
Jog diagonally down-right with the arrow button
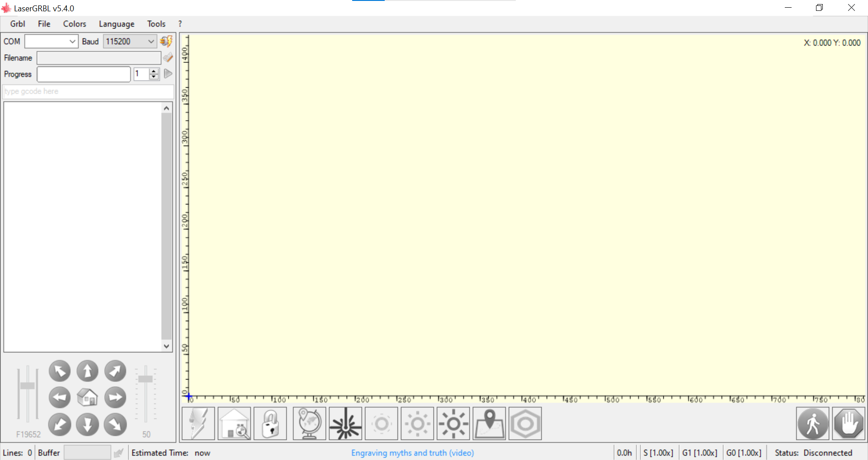coord(115,424)
